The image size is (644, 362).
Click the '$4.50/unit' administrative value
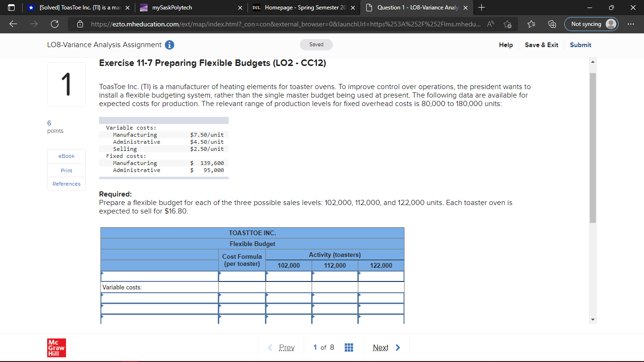(207, 142)
